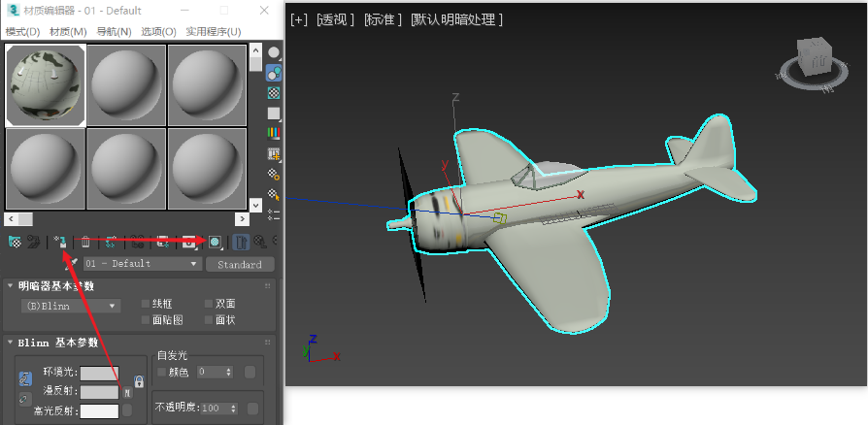The height and width of the screenshot is (425, 868).
Task: Open the (B)Blinn shader type dropdown
Action: [x=71, y=306]
